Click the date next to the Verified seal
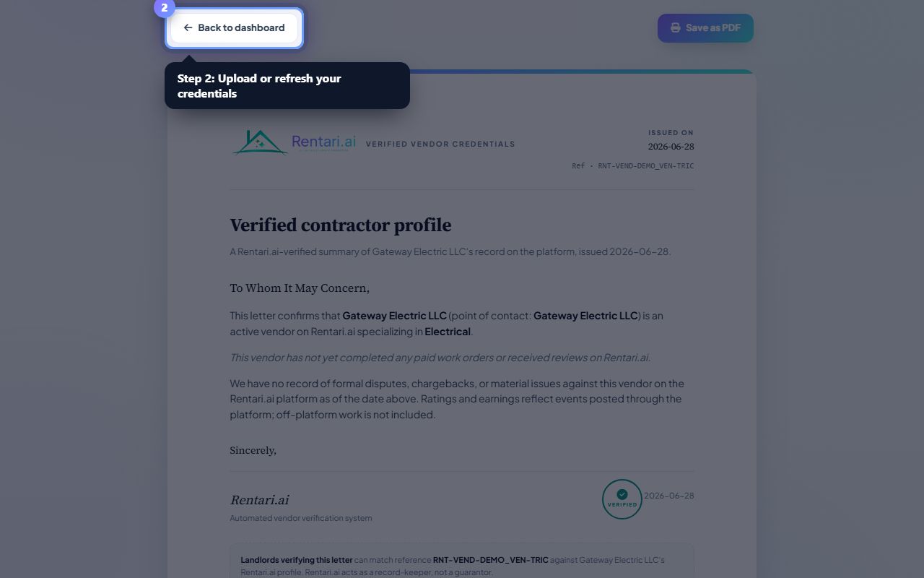924x578 pixels. [x=669, y=496]
